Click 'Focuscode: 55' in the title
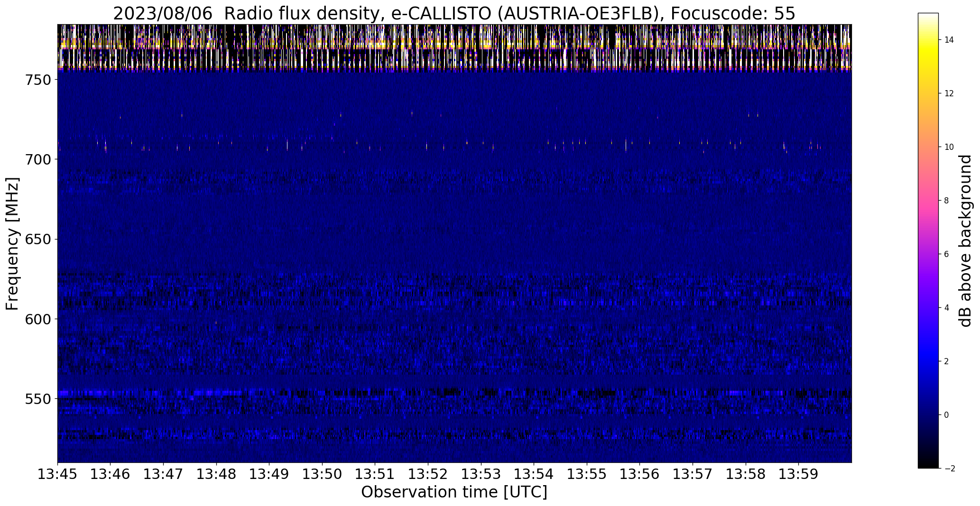Viewport: 980px width, 506px height. pyautogui.click(x=733, y=14)
